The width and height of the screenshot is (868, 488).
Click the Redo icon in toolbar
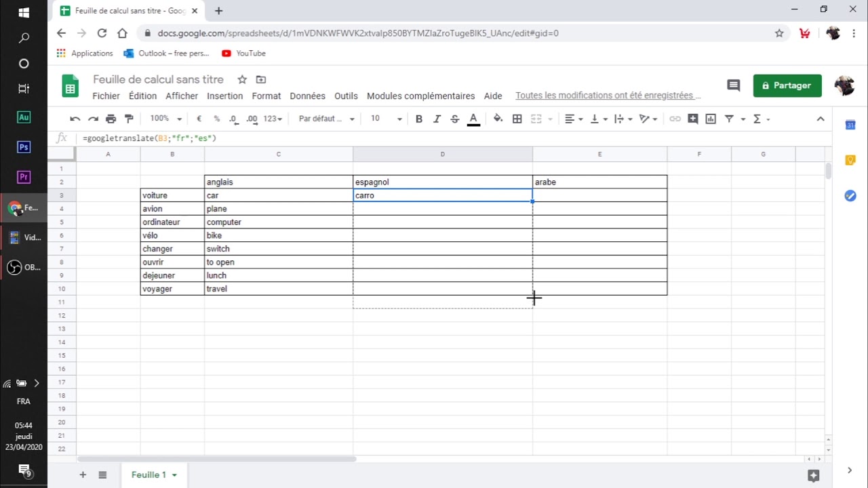(x=93, y=119)
